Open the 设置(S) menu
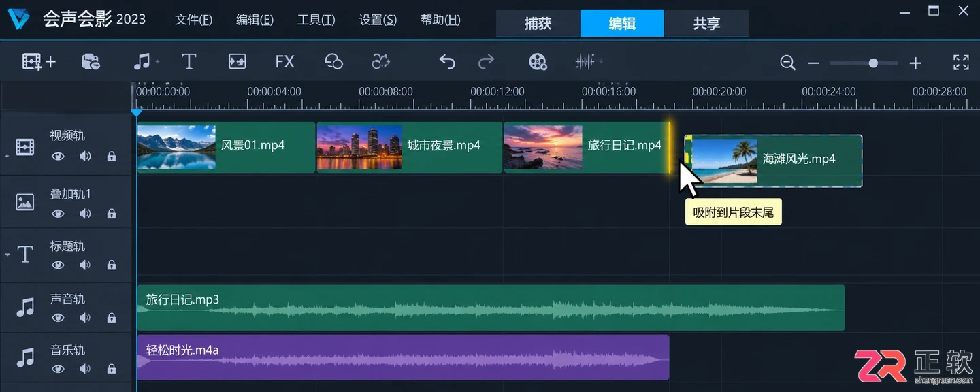The image size is (980, 392). point(378,20)
